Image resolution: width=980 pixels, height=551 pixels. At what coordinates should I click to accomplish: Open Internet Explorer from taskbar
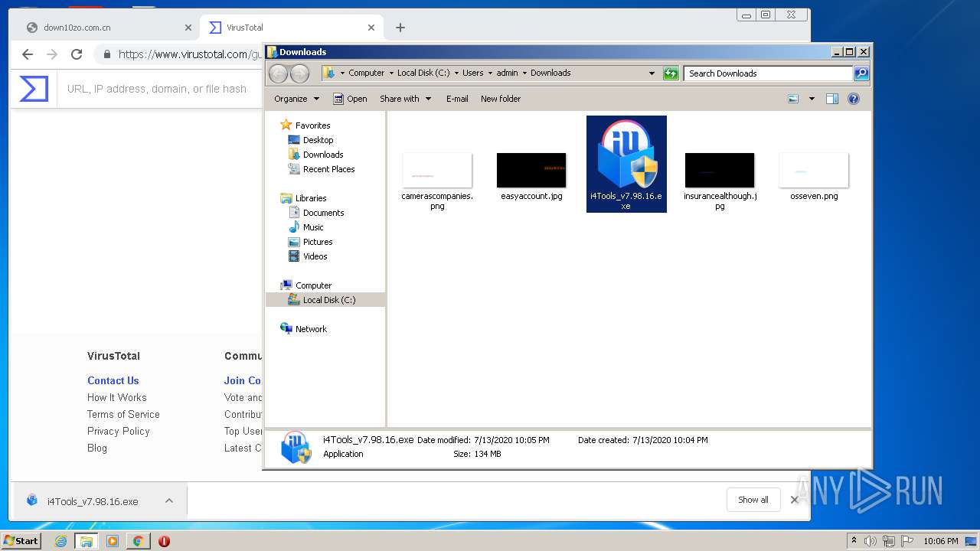[x=61, y=541]
